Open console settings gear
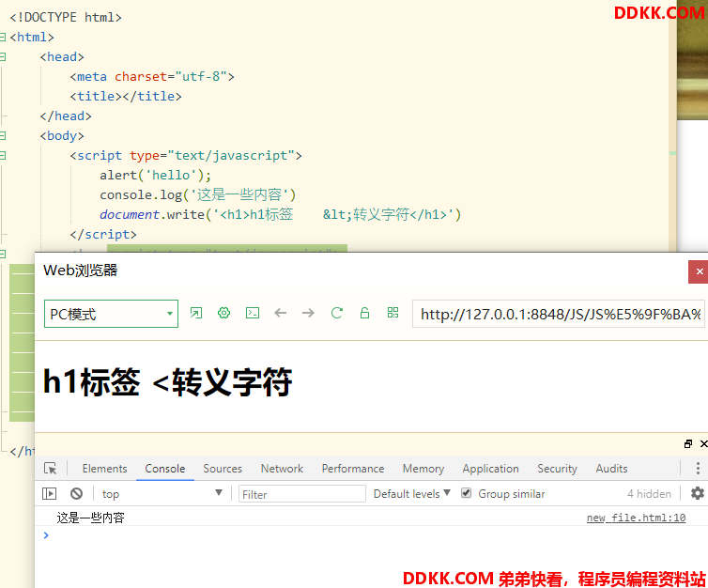The image size is (708, 588). (x=698, y=493)
